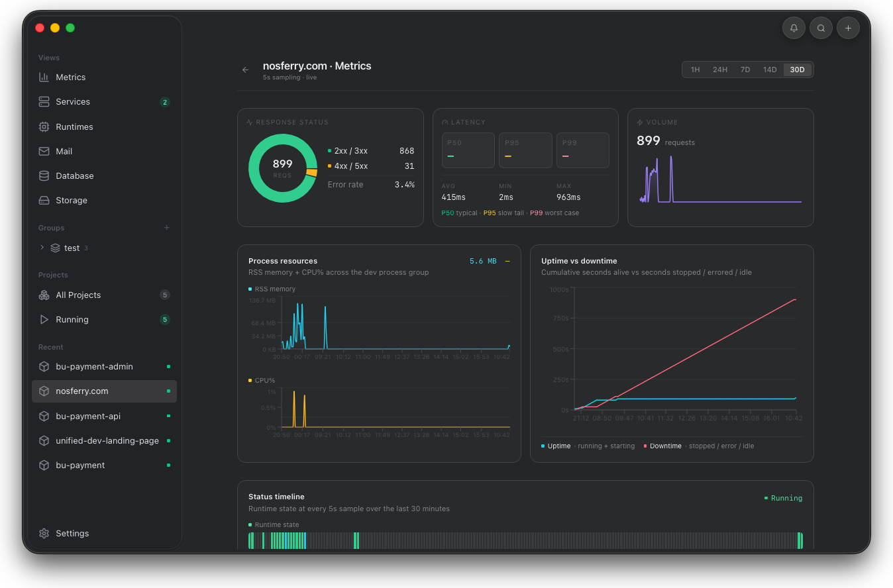Click the Error rate 3.4% value
The height and width of the screenshot is (588, 893).
(404, 185)
